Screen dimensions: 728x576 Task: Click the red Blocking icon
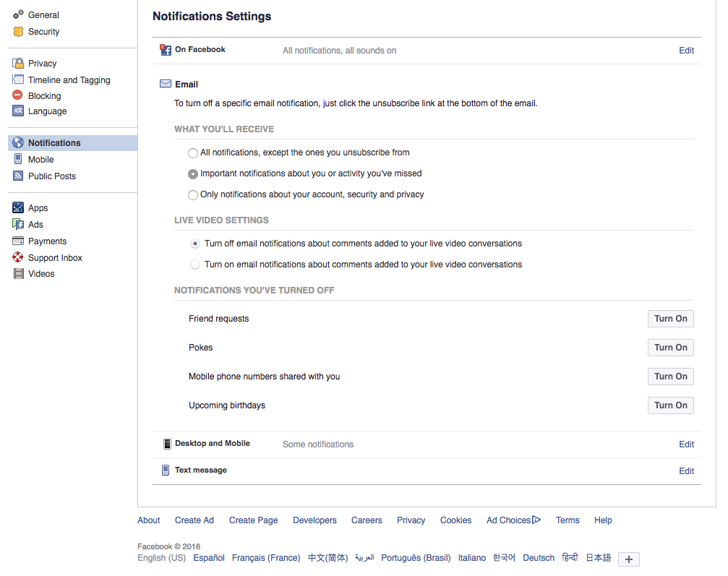click(18, 95)
